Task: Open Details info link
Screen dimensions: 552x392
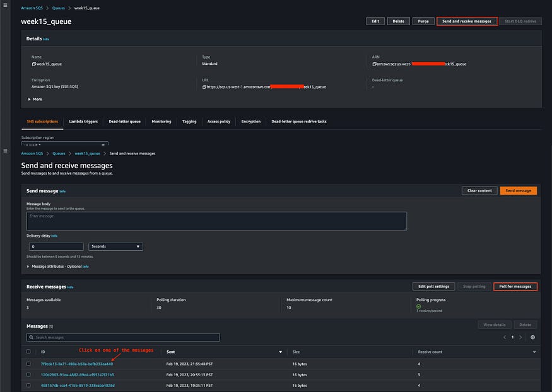Action: (x=46, y=39)
